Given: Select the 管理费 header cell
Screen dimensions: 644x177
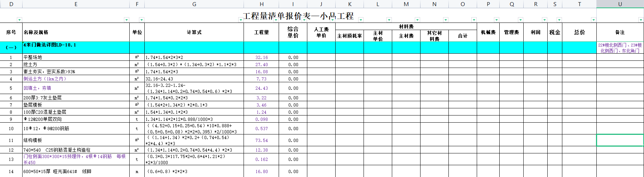Looking at the screenshot, I should click(x=511, y=32).
